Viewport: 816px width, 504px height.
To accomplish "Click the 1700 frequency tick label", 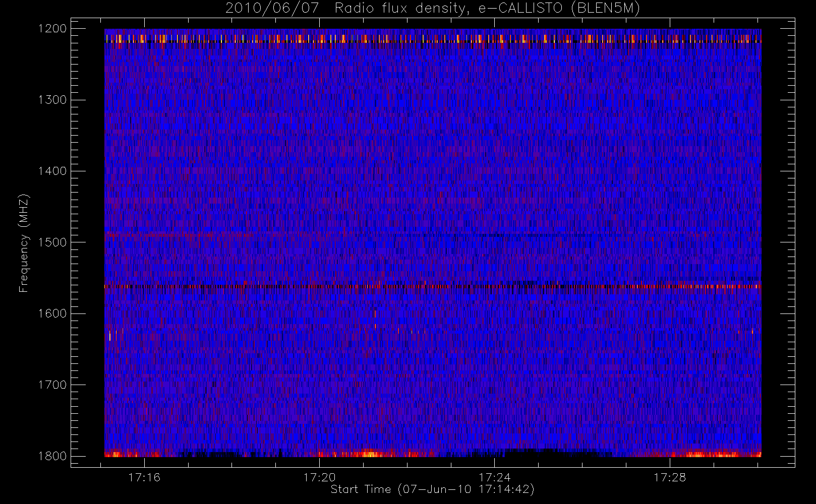I will point(52,385).
